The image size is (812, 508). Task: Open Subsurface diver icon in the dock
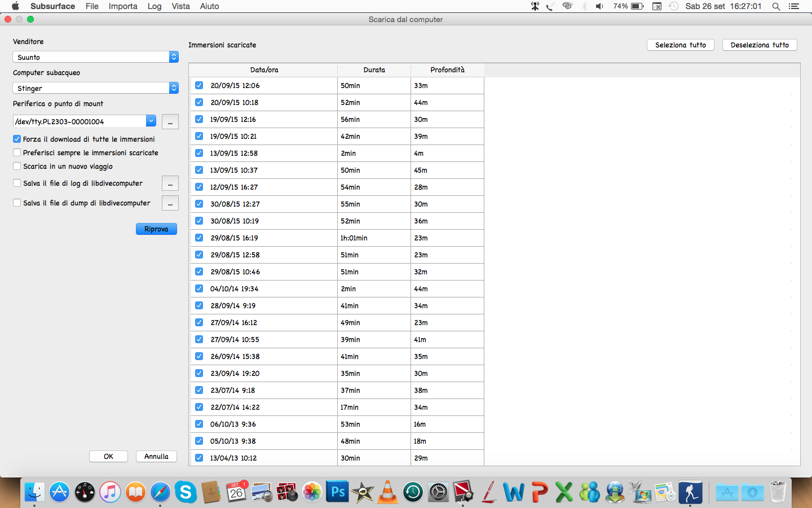coord(690,492)
